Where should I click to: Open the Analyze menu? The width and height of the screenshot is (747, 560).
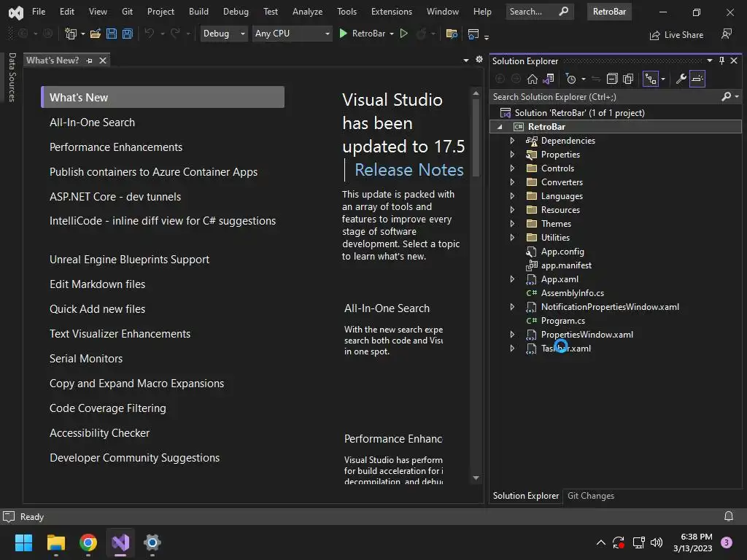307,12
